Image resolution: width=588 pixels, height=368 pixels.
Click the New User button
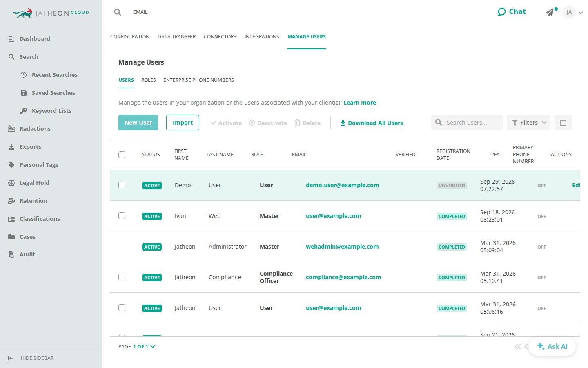click(138, 123)
